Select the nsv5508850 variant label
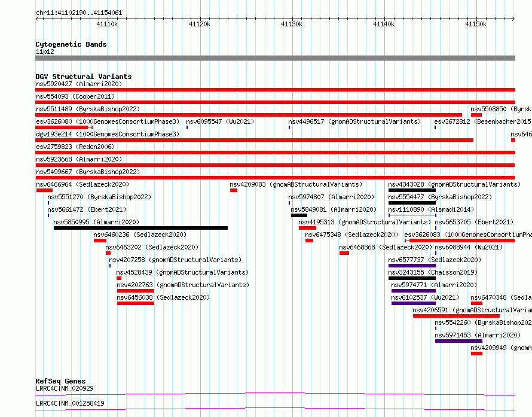 pos(501,109)
